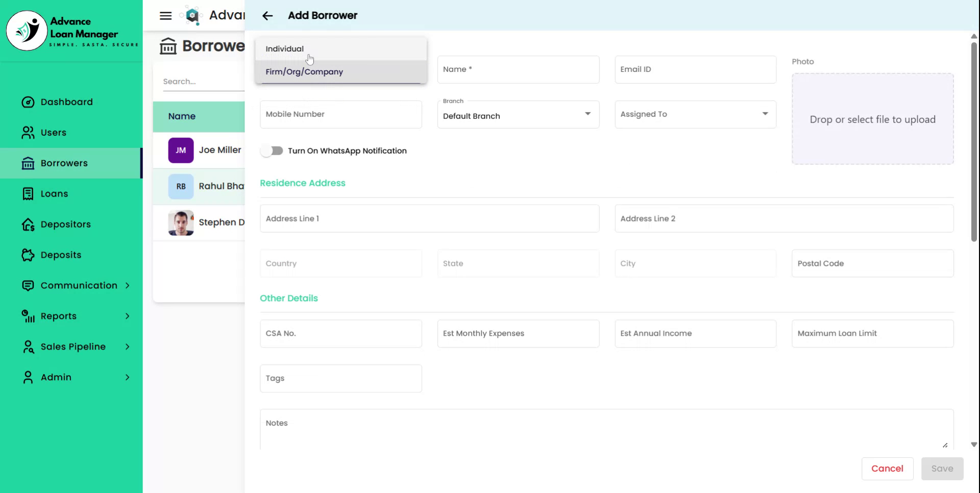Open the Branch dropdown
980x493 pixels.
587,114
